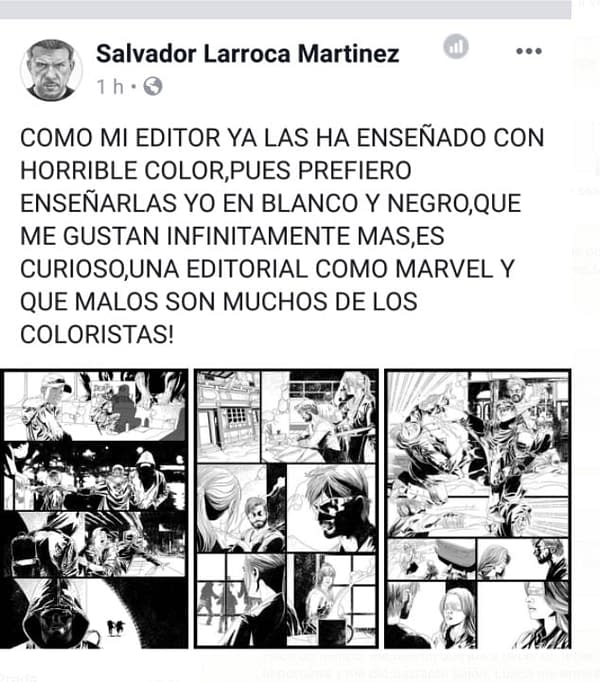
Task: Visit Salvador Larroca Martinez profile name link
Action: point(247,53)
